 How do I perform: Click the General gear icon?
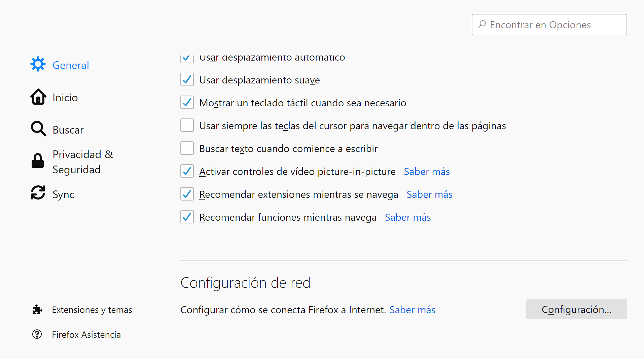click(x=38, y=64)
